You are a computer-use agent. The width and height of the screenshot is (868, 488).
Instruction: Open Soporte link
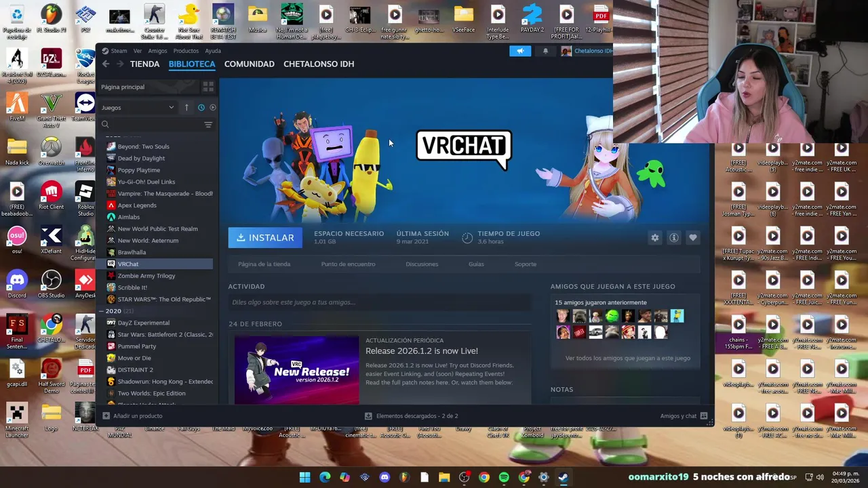526,264
